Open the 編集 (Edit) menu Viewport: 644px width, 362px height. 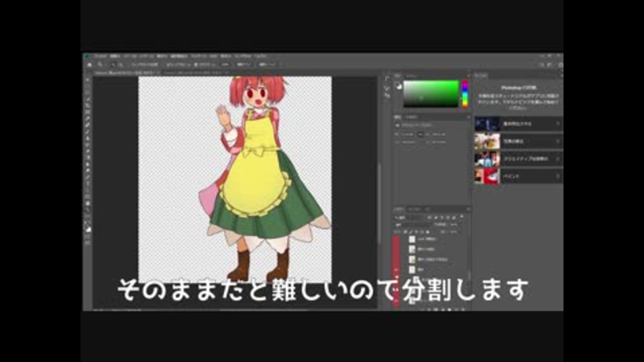115,56
